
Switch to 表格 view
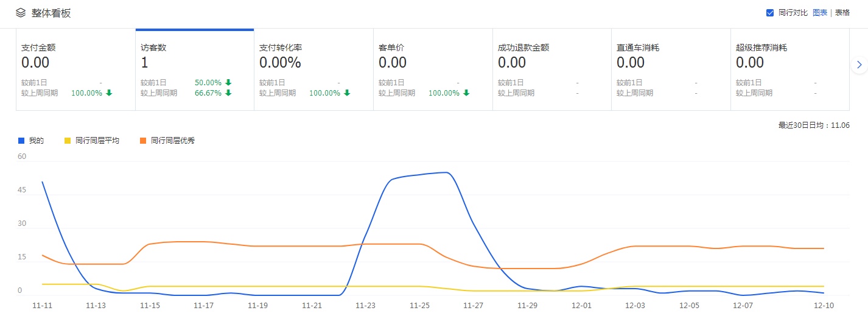[842, 13]
